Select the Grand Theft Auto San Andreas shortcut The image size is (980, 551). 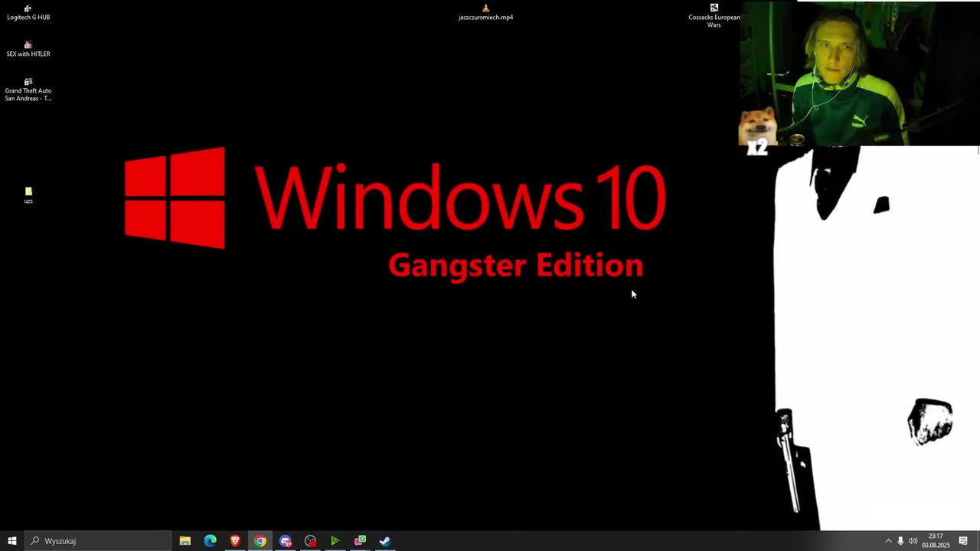pyautogui.click(x=28, y=90)
